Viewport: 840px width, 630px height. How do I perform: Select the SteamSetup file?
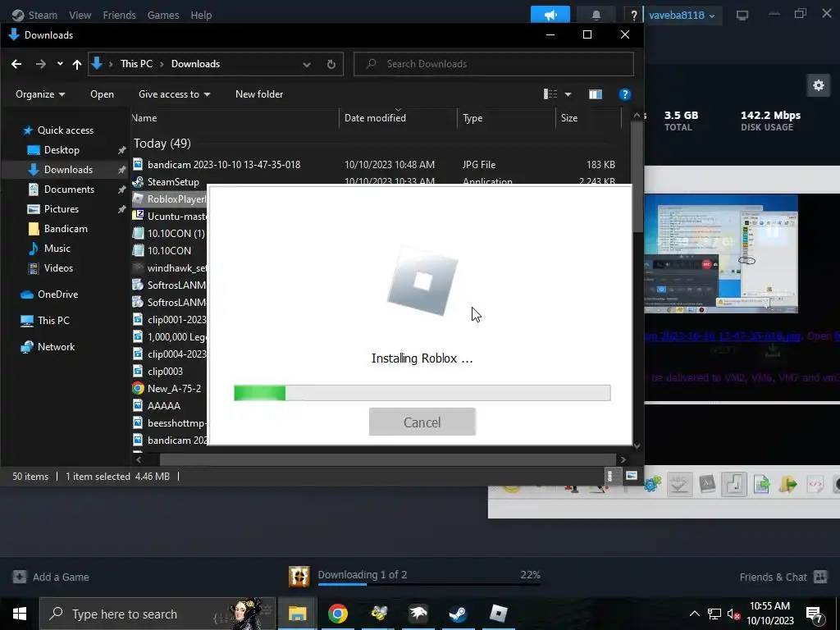point(173,181)
